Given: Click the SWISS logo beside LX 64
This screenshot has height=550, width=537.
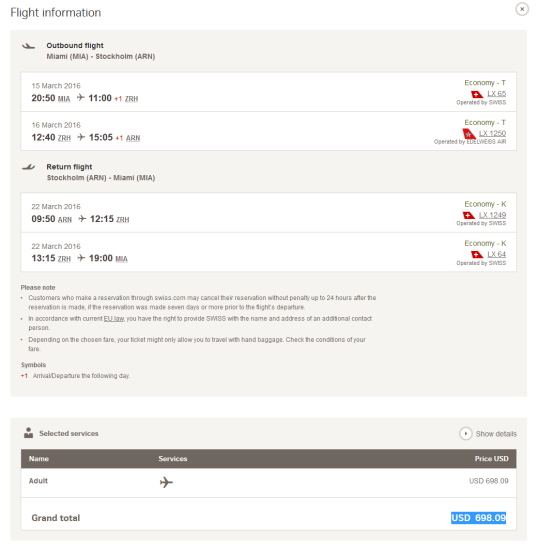Looking at the screenshot, I should (477, 254).
